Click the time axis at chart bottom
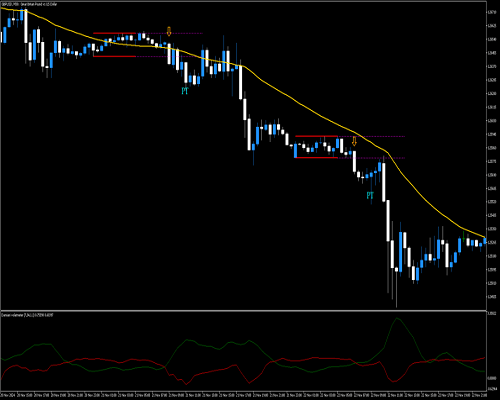This screenshot has width=500, height=400. click(243, 395)
